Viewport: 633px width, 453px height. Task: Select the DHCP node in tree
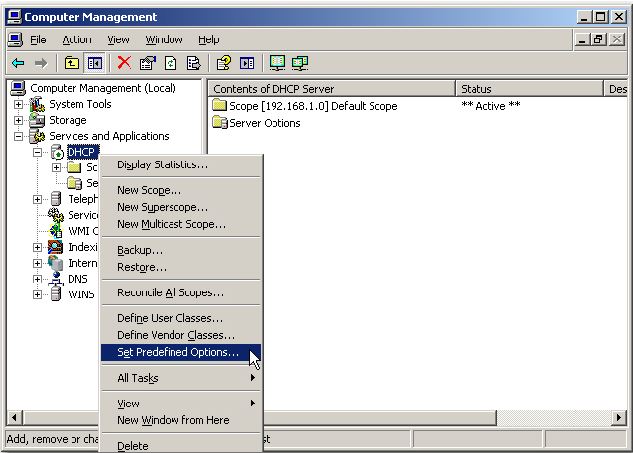[x=82, y=152]
